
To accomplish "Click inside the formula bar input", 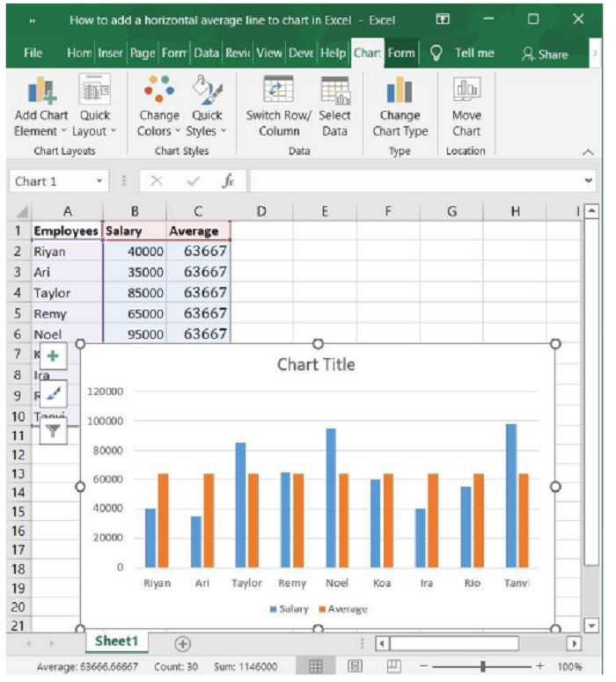I will point(415,181).
